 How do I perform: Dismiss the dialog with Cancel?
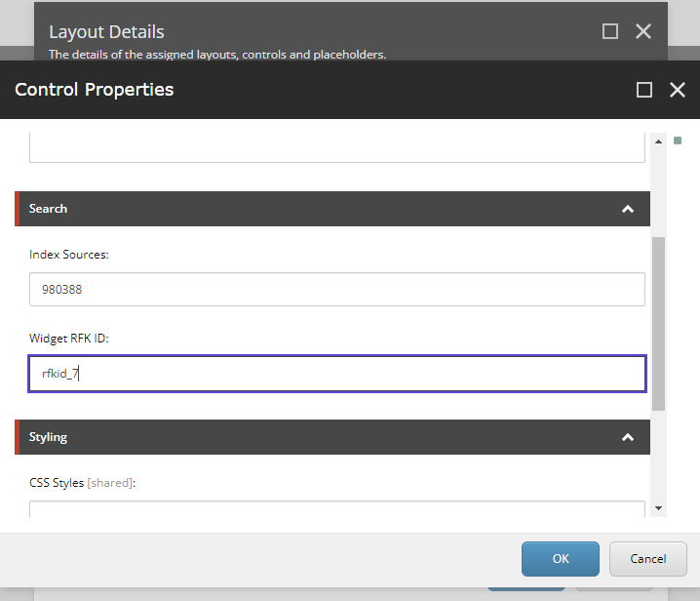pyautogui.click(x=647, y=559)
